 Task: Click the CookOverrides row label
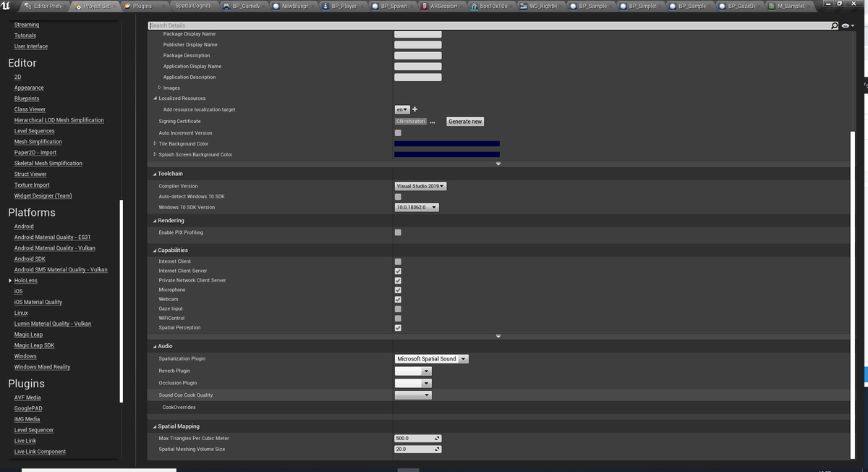(179, 408)
